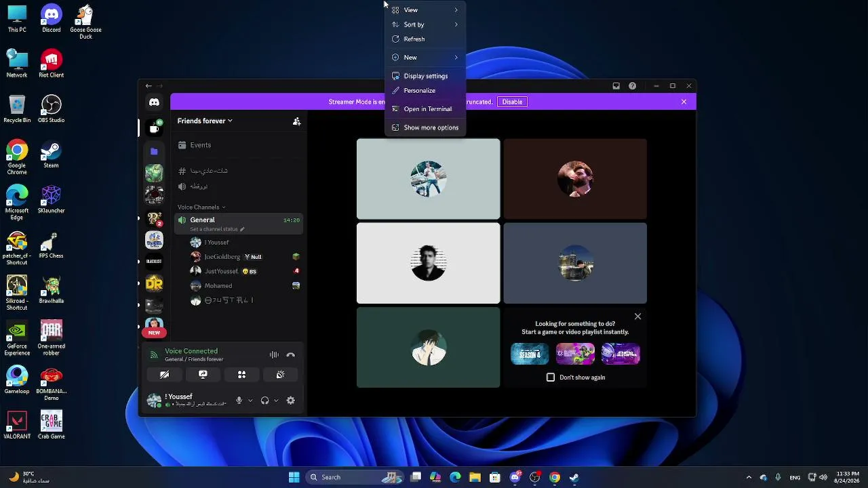Expand Sort by submenu in context menu
Viewport: 868px width, 488px height.
point(425,24)
